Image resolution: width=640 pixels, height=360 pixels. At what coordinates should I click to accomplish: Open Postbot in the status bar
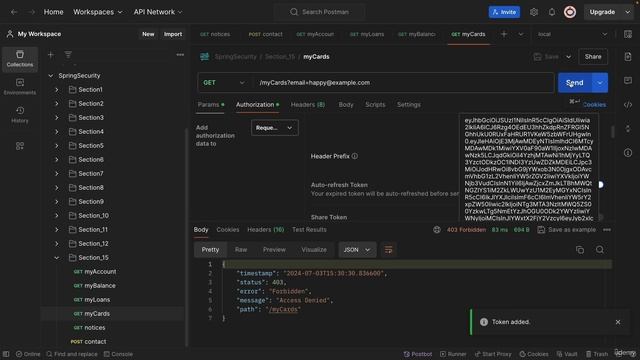click(418, 354)
